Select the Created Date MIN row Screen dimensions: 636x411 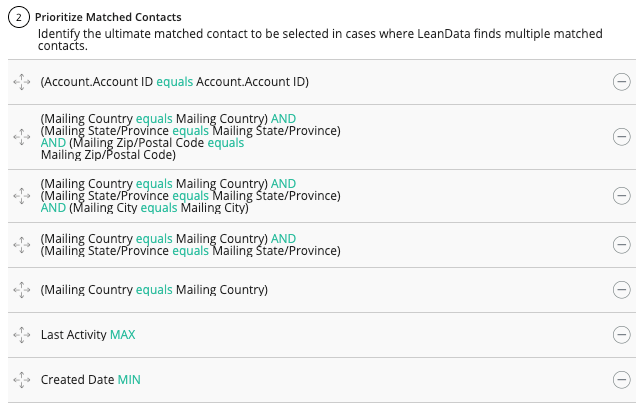pos(91,380)
